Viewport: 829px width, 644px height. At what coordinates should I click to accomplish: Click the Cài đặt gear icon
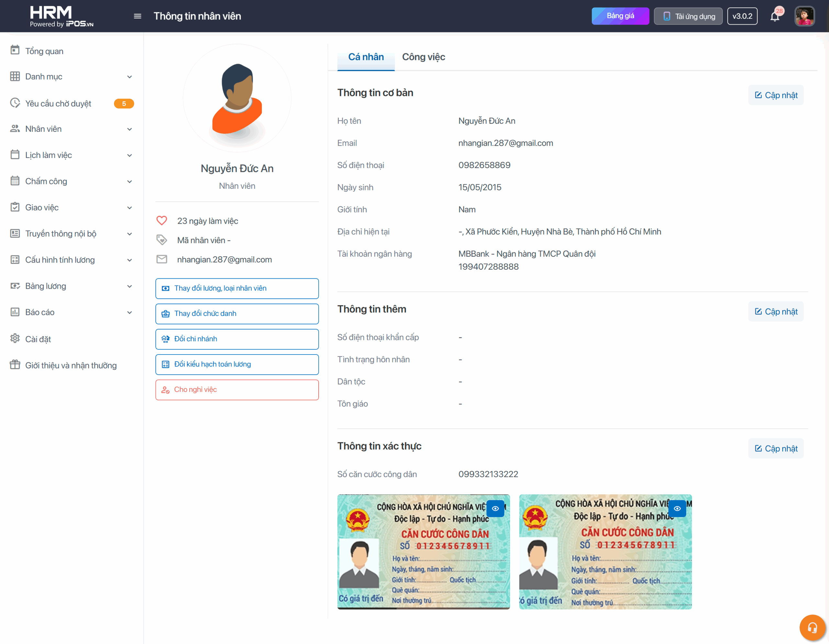(x=15, y=338)
